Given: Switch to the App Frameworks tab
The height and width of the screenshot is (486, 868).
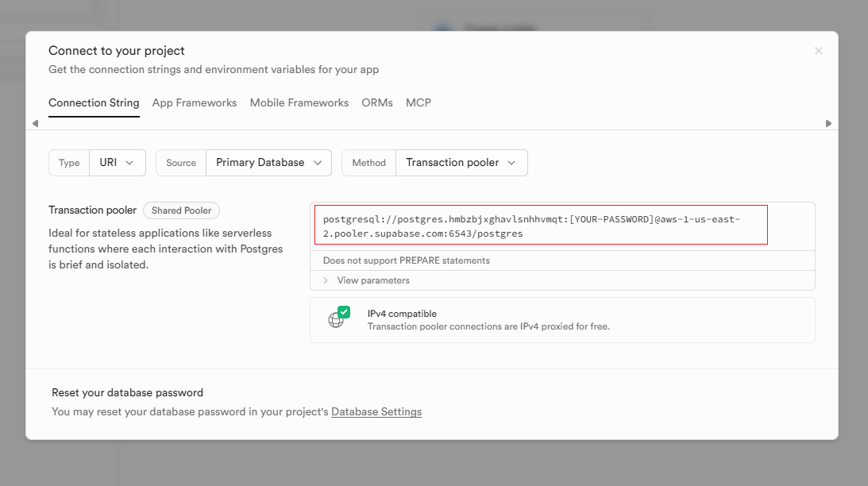Looking at the screenshot, I should pyautogui.click(x=194, y=102).
